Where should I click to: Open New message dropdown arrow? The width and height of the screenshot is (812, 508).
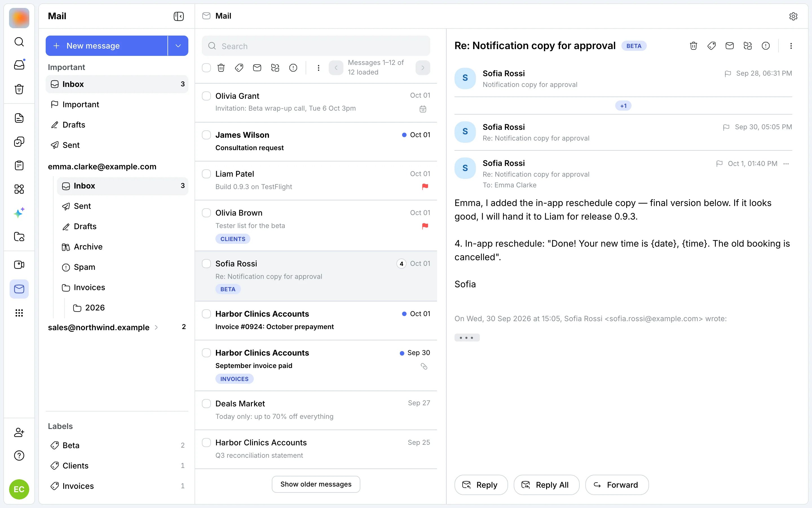(178, 46)
